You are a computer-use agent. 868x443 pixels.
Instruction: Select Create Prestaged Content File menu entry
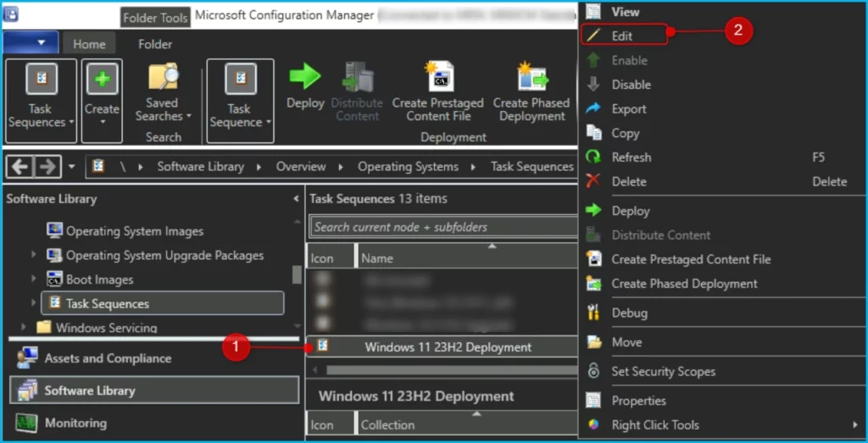tap(691, 259)
